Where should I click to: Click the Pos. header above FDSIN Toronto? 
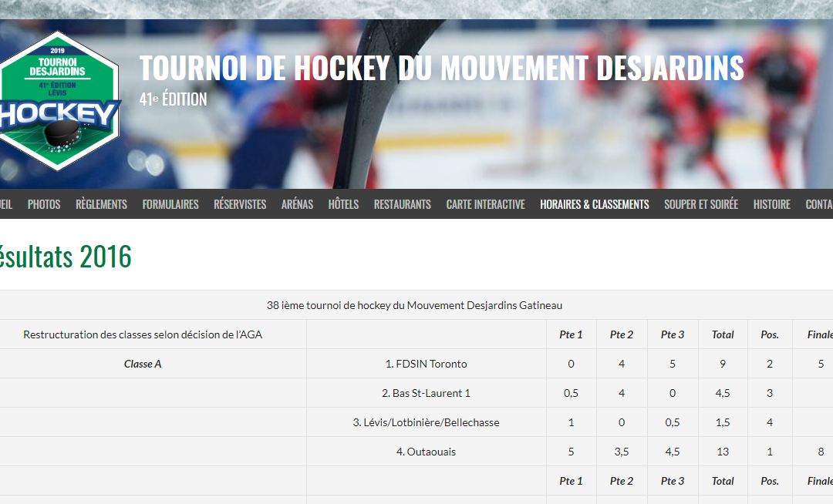pos(770,334)
